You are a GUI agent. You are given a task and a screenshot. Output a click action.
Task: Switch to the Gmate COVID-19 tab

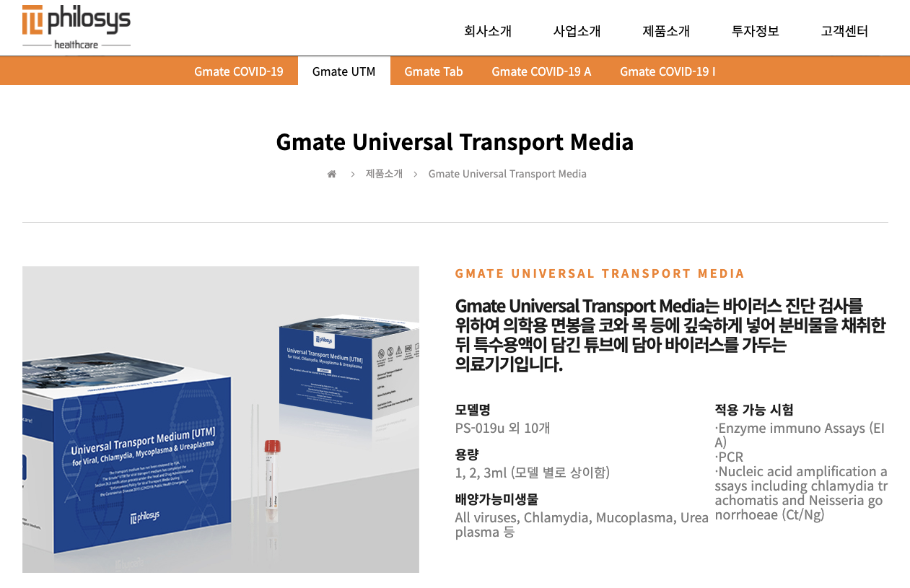239,71
